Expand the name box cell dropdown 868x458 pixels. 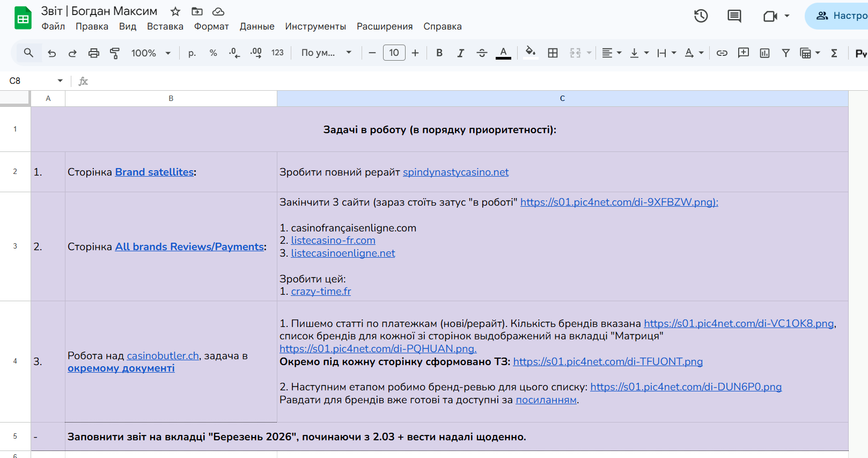tap(60, 81)
